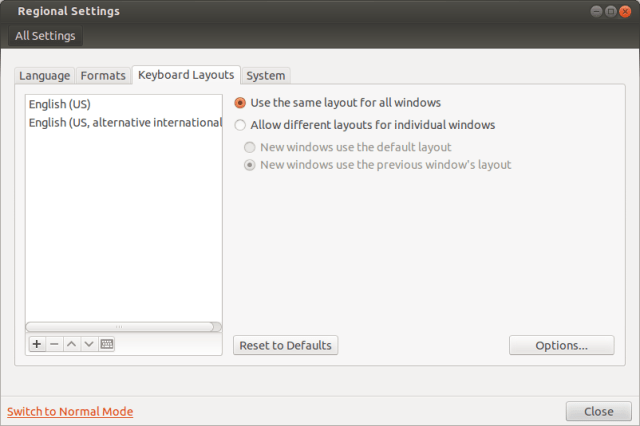This screenshot has width=640, height=426.
Task: Move selected layout down with arrow icon
Action: pos(89,344)
